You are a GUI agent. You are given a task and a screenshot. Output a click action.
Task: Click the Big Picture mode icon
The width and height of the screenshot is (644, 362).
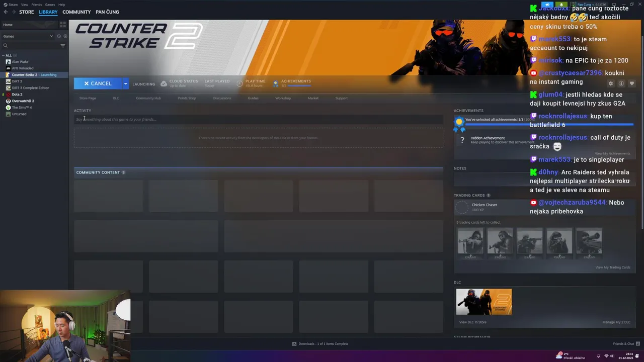pyautogui.click(x=615, y=5)
